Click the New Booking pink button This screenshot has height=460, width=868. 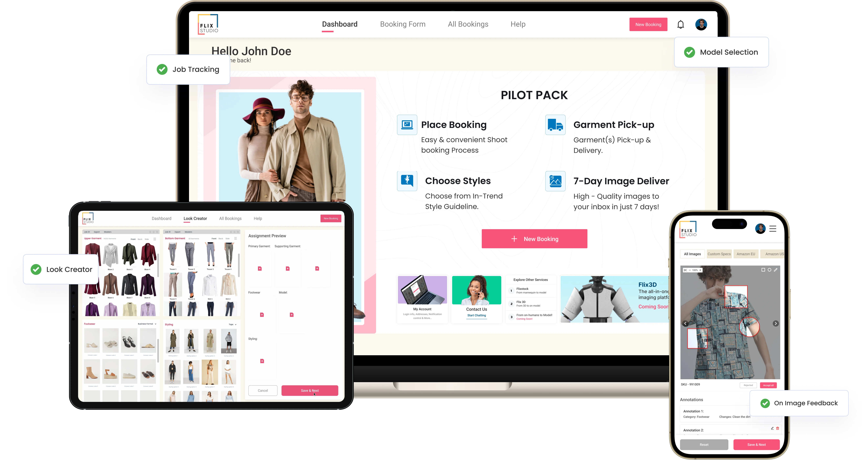point(534,239)
